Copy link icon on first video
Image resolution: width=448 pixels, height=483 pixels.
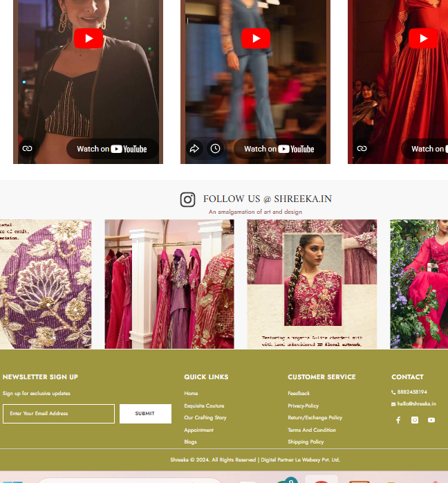click(27, 149)
